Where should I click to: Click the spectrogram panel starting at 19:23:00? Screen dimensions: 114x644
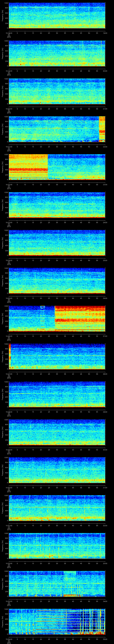[x=57, y=205]
